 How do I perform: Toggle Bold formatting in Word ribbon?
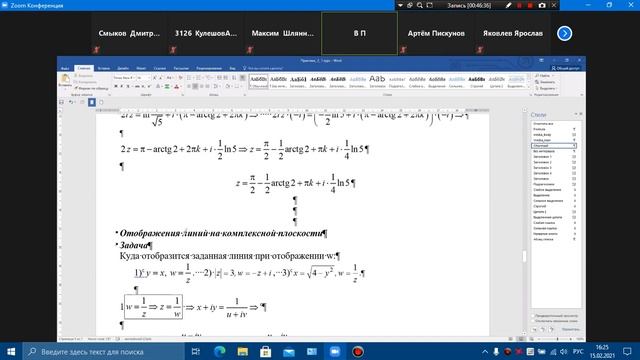tap(116, 86)
